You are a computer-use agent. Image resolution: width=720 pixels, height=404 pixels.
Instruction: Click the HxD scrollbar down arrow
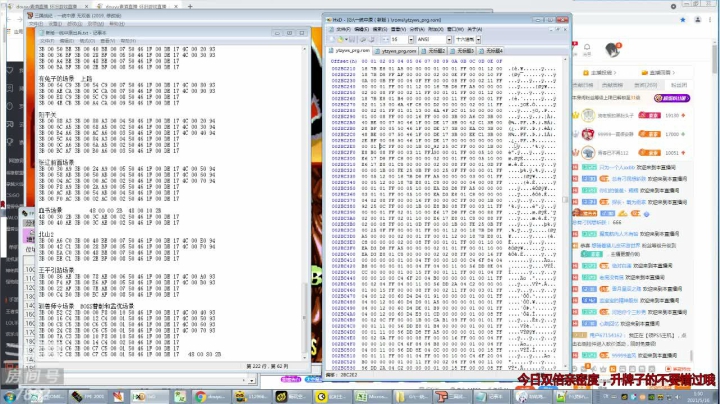click(565, 366)
